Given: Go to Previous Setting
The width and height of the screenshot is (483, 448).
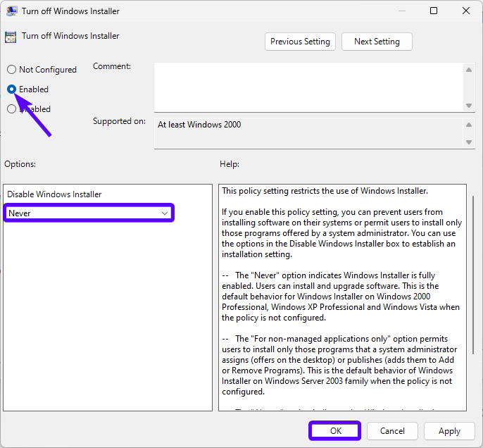Looking at the screenshot, I should 300,42.
